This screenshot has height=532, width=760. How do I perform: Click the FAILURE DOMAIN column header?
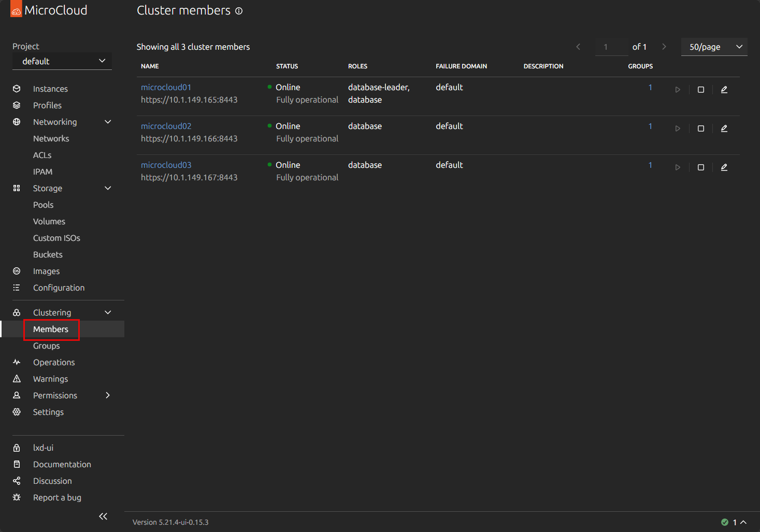click(x=461, y=66)
